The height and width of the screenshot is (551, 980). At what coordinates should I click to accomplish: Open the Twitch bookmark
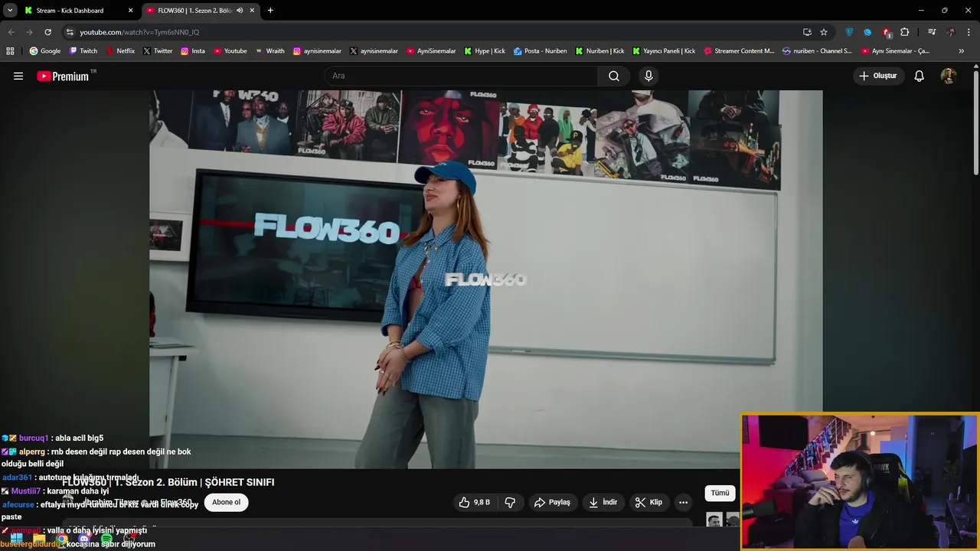(x=83, y=51)
